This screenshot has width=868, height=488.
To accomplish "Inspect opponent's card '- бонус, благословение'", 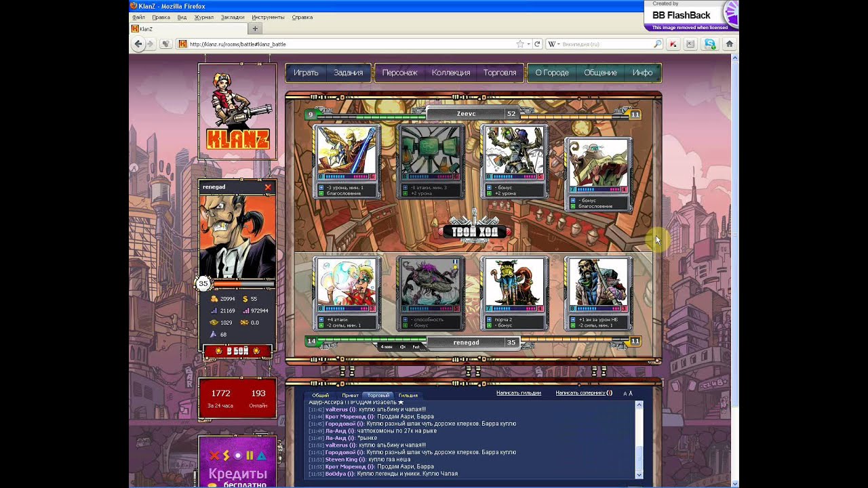I will (x=598, y=174).
